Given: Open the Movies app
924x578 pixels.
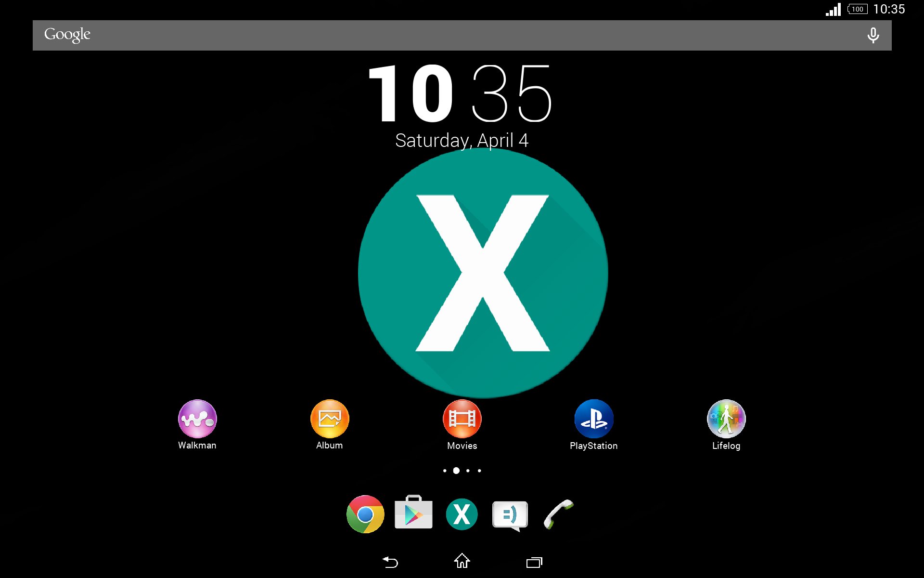Looking at the screenshot, I should [462, 419].
